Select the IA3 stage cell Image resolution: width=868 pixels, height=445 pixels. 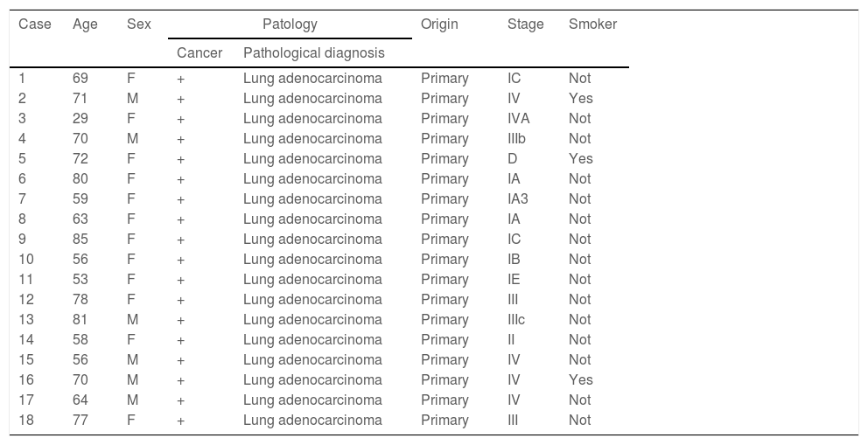tap(518, 199)
